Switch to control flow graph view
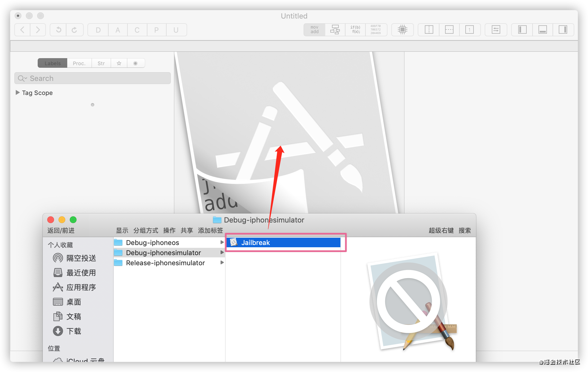This screenshot has height=372, width=588. 335,30
